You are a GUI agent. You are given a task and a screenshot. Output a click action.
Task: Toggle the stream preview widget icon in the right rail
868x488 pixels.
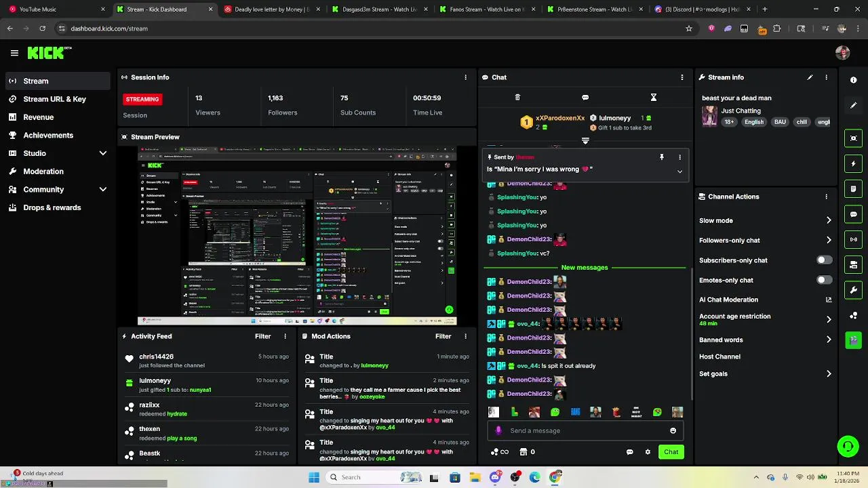pyautogui.click(x=853, y=138)
